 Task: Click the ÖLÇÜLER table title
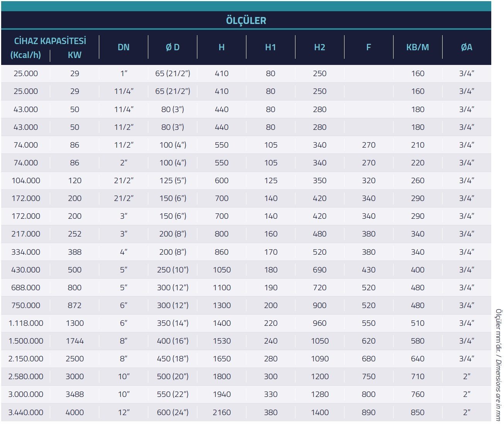[x=246, y=20]
